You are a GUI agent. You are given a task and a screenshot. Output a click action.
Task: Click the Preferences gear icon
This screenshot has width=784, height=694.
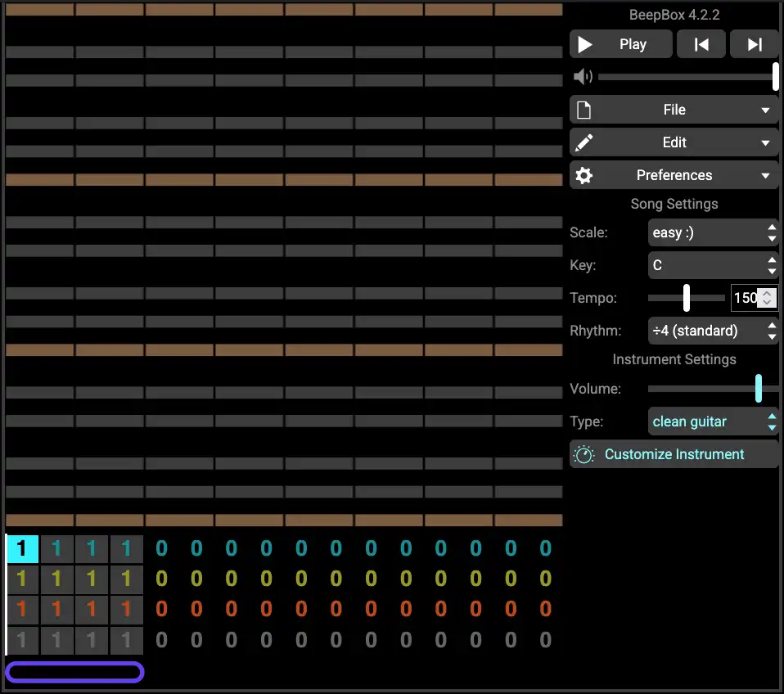pos(583,175)
